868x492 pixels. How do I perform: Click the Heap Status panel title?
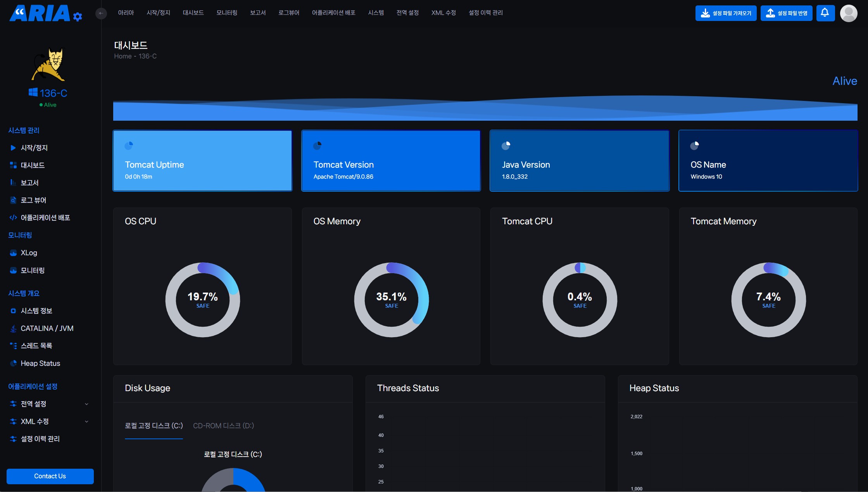654,388
